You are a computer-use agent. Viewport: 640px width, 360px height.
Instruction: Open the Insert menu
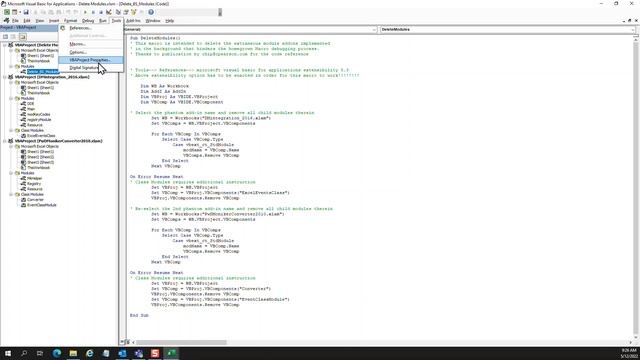click(54, 21)
